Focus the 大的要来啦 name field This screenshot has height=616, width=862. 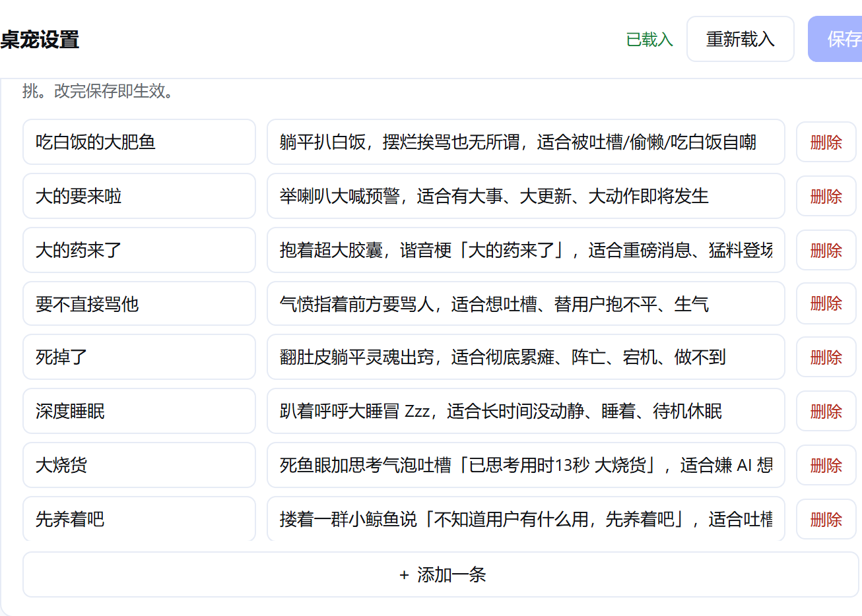(x=139, y=196)
